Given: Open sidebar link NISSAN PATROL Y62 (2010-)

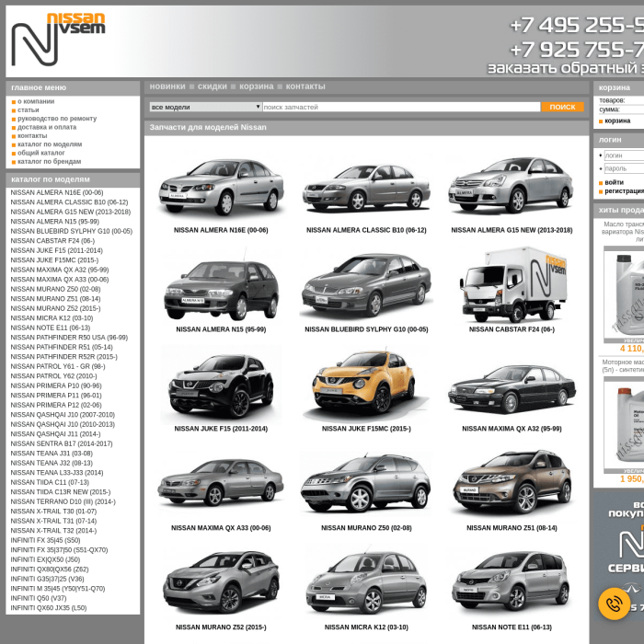Looking at the screenshot, I should [x=53, y=376].
